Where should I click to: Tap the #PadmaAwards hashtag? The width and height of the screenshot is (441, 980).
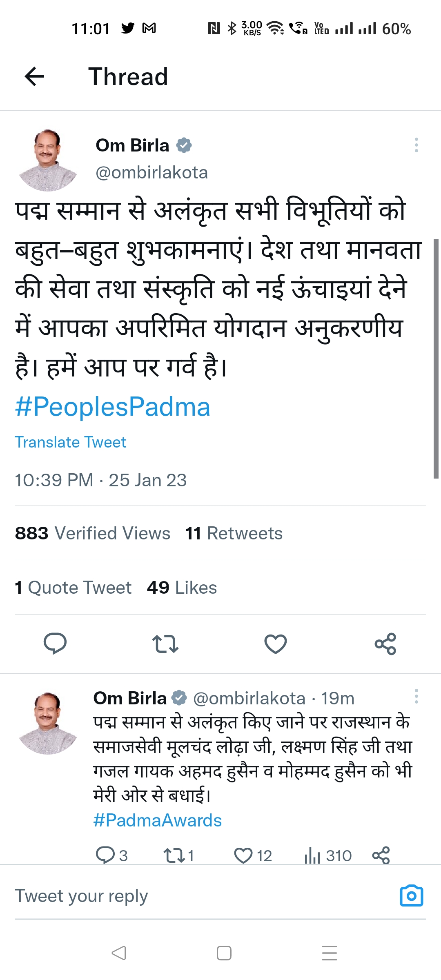[x=157, y=820]
